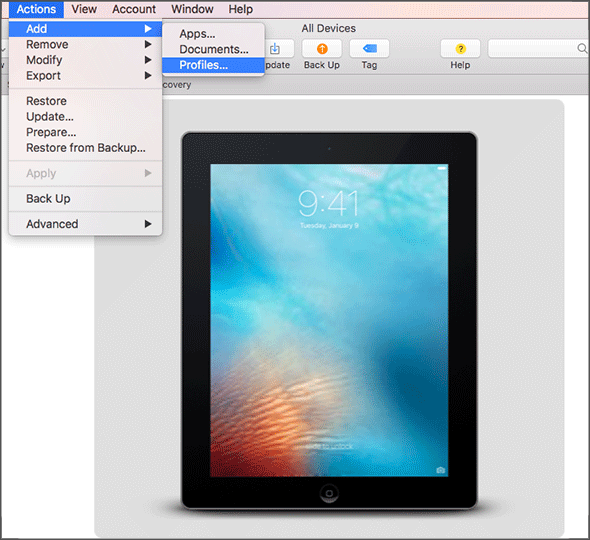Click the blue Tag toolbar icon
This screenshot has width=590, height=540.
tap(369, 49)
